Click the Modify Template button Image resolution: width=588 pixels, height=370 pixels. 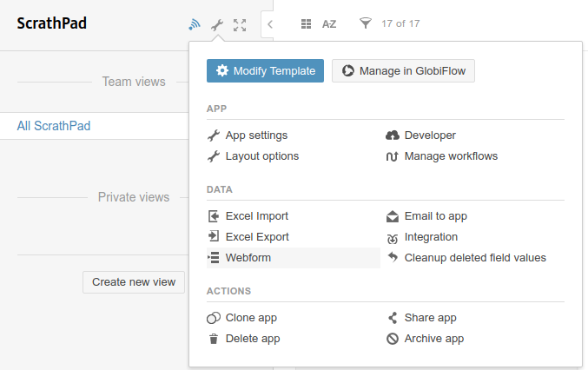pyautogui.click(x=265, y=71)
